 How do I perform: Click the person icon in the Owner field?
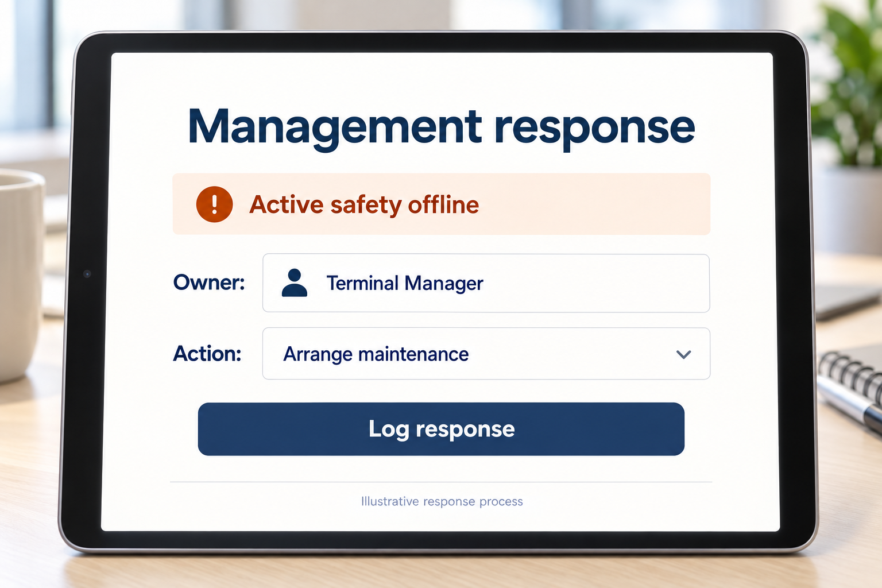pos(295,283)
